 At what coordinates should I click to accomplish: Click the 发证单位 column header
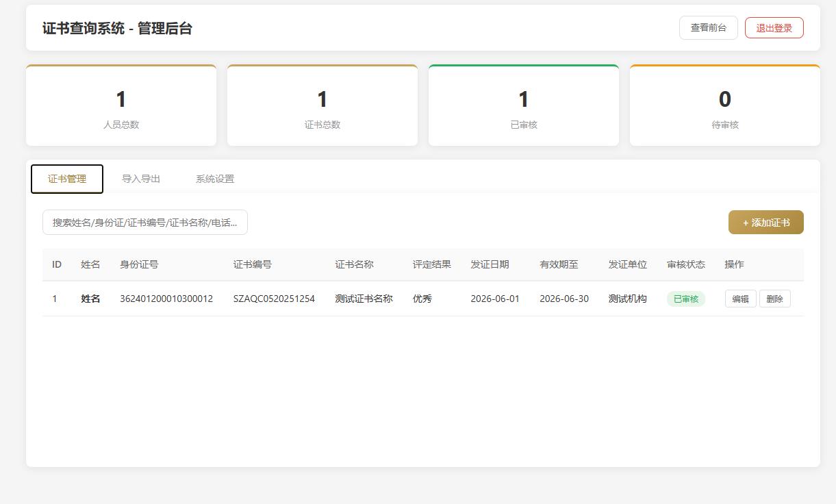point(628,264)
